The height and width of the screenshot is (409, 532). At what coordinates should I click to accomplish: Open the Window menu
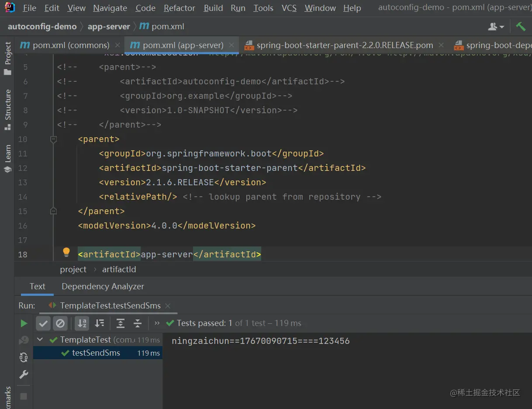(320, 8)
